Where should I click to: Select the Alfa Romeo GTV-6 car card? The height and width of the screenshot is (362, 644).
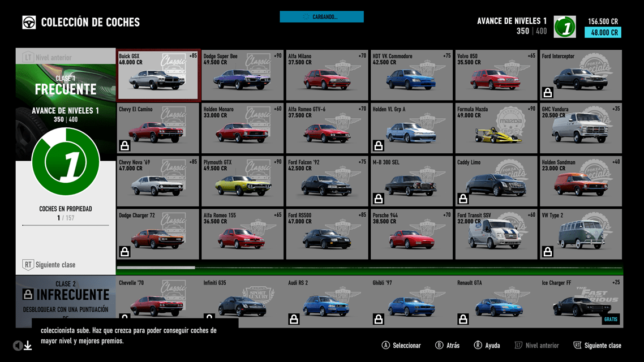(x=327, y=128)
